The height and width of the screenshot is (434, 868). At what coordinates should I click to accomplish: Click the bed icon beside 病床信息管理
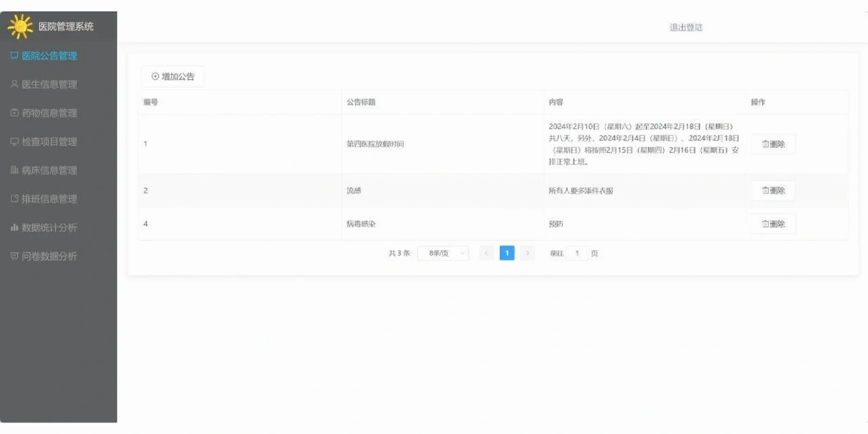tap(14, 170)
